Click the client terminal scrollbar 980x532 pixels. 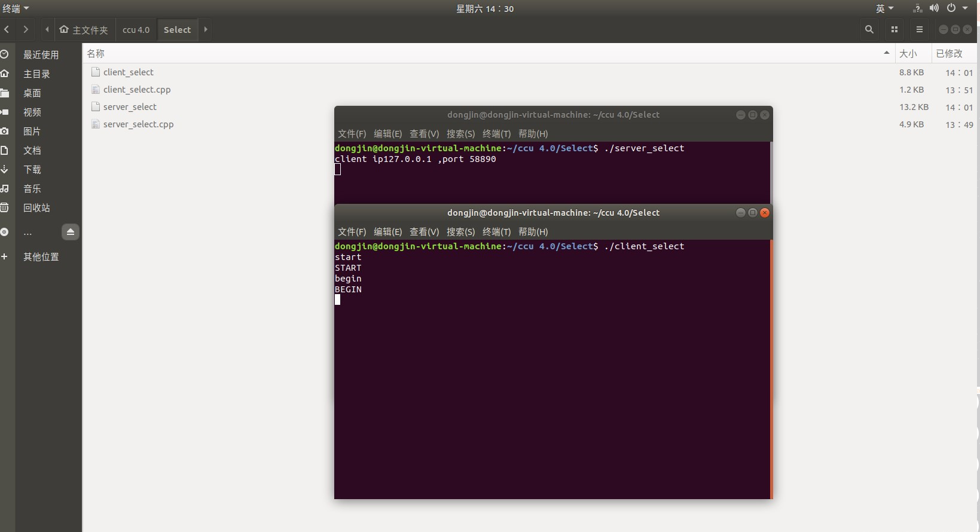[771, 369]
